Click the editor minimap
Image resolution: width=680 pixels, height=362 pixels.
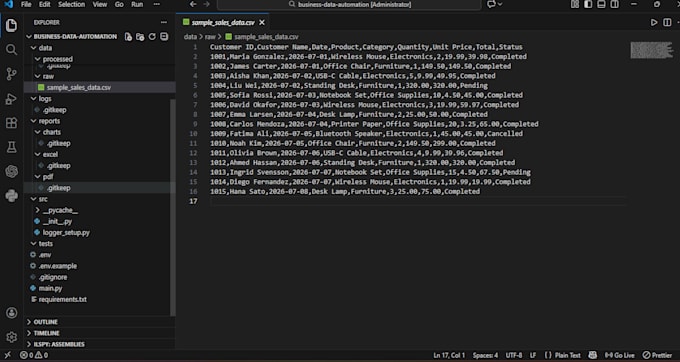652,50
